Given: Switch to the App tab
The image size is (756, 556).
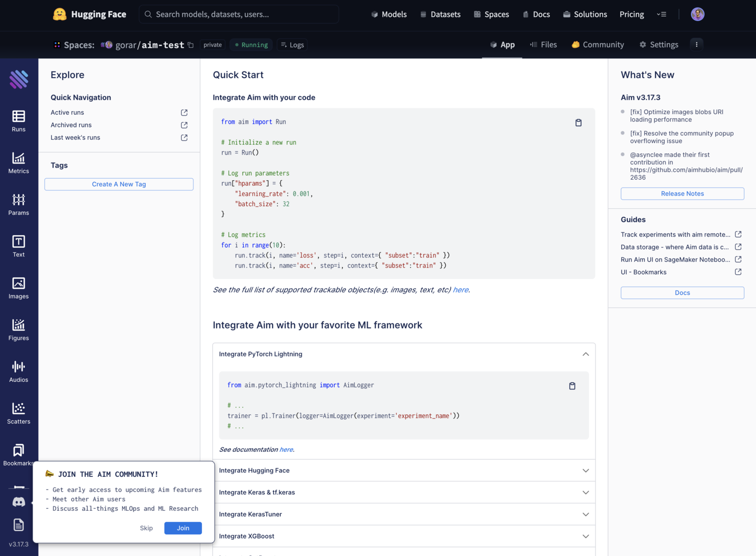Looking at the screenshot, I should point(502,45).
